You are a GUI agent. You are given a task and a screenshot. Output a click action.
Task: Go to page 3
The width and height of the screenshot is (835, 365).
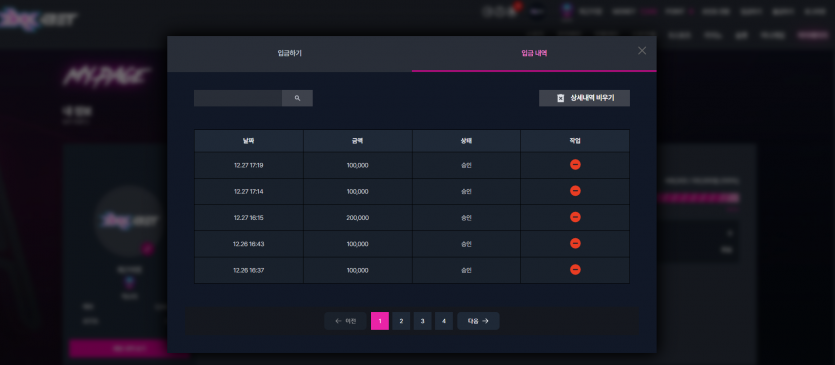coord(422,321)
